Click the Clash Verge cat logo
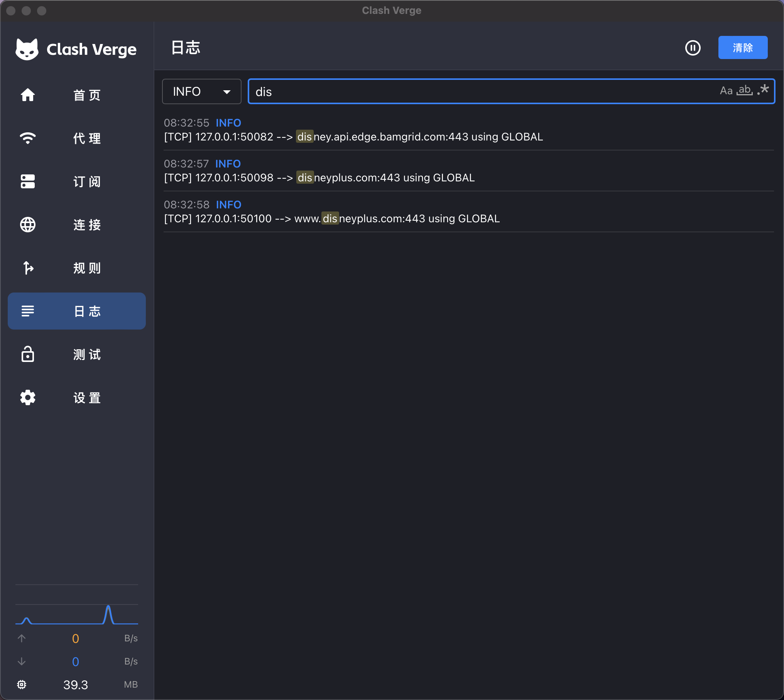 pos(27,49)
